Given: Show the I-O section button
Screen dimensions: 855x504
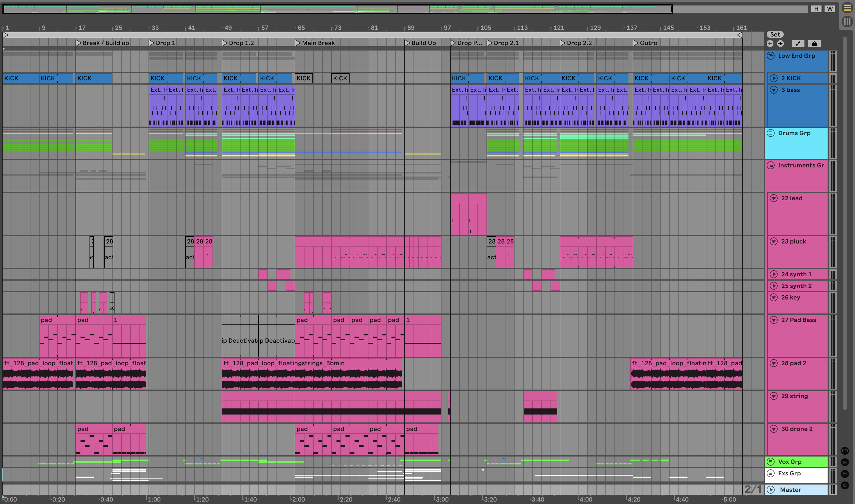Looking at the screenshot, I should 845,451.
